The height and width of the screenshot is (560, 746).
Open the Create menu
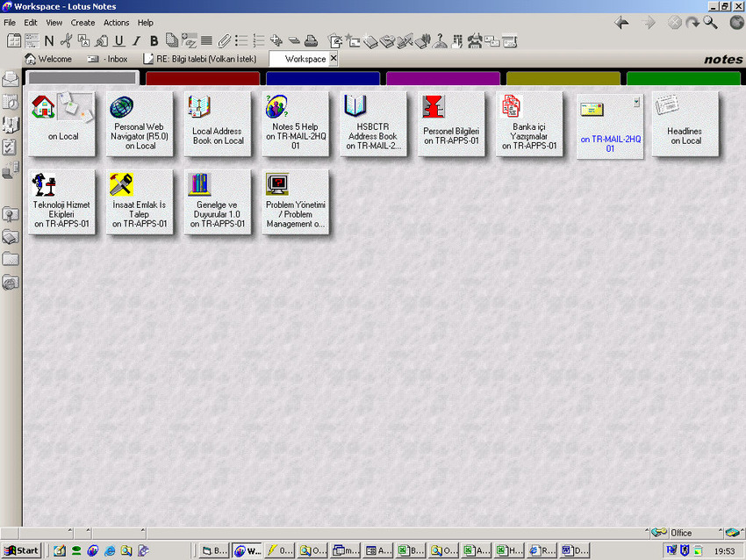point(82,22)
